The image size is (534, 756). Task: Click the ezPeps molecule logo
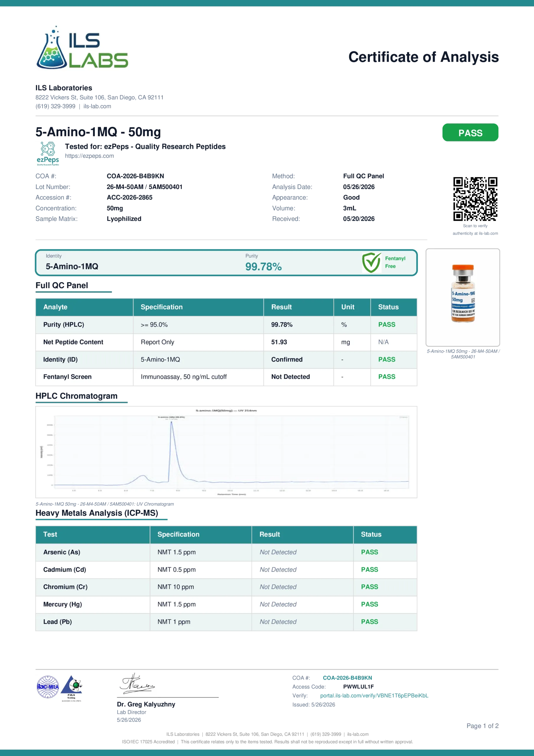coord(48,154)
